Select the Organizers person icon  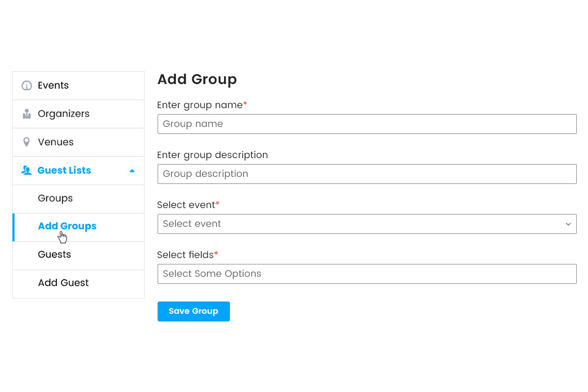26,113
